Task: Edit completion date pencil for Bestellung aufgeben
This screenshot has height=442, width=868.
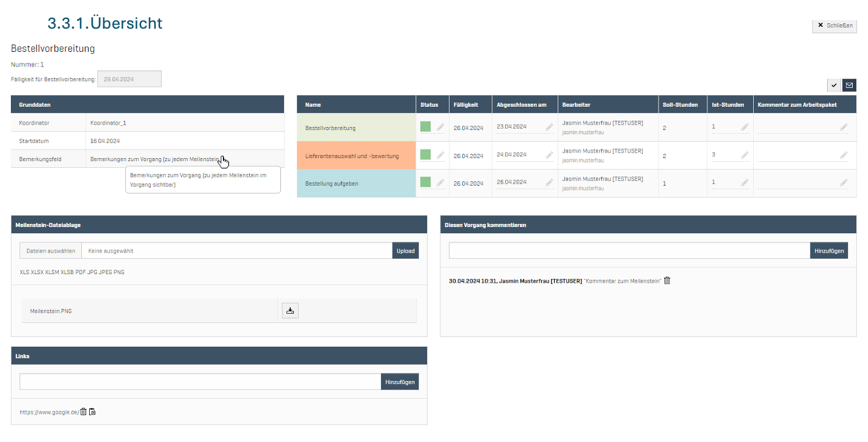Action: (x=549, y=183)
